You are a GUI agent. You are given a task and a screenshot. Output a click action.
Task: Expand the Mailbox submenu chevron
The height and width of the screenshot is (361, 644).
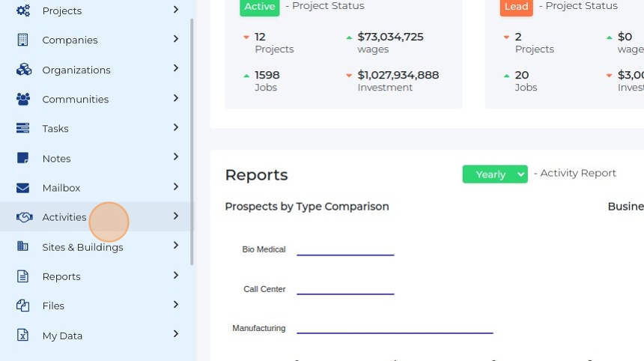(176, 187)
